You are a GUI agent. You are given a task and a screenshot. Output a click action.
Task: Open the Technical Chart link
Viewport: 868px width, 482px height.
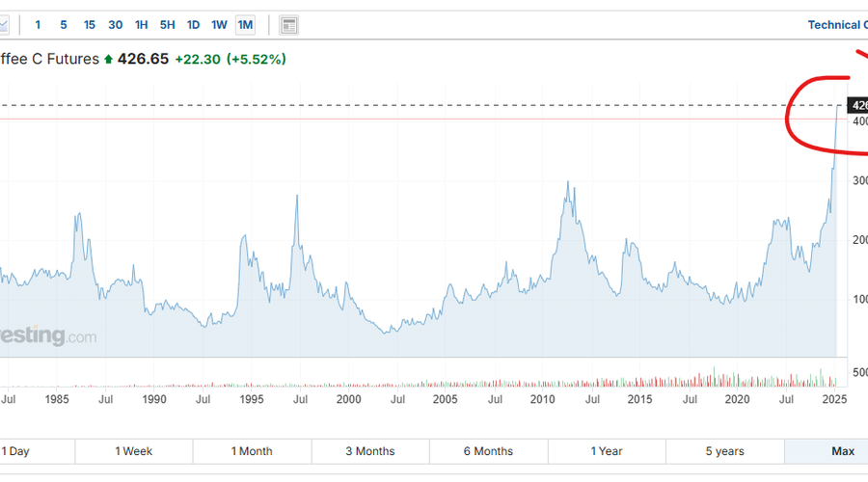pos(835,25)
